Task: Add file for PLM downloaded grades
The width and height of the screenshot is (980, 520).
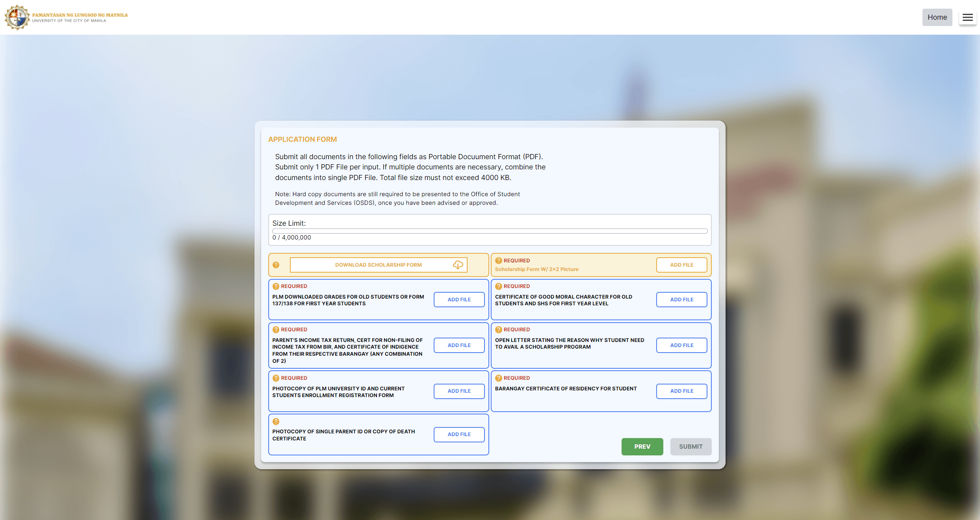Action: click(x=459, y=300)
